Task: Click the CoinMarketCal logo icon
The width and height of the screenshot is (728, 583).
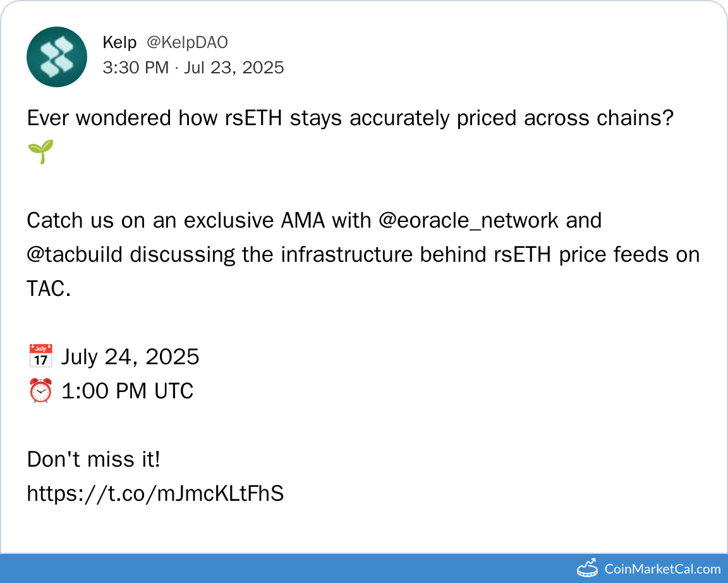Action: pos(588,568)
